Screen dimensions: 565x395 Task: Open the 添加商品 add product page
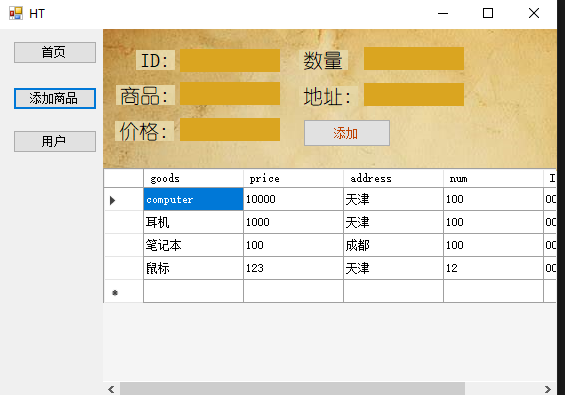(55, 98)
